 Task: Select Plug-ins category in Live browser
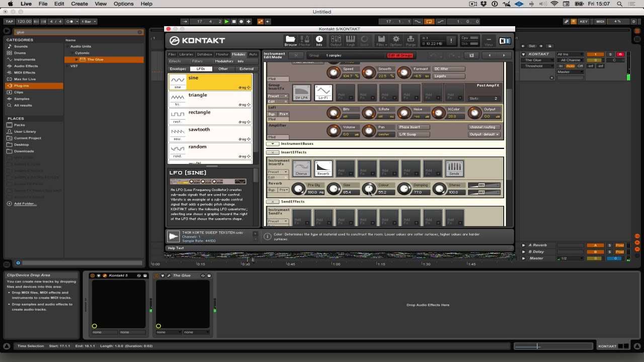coord(34,85)
